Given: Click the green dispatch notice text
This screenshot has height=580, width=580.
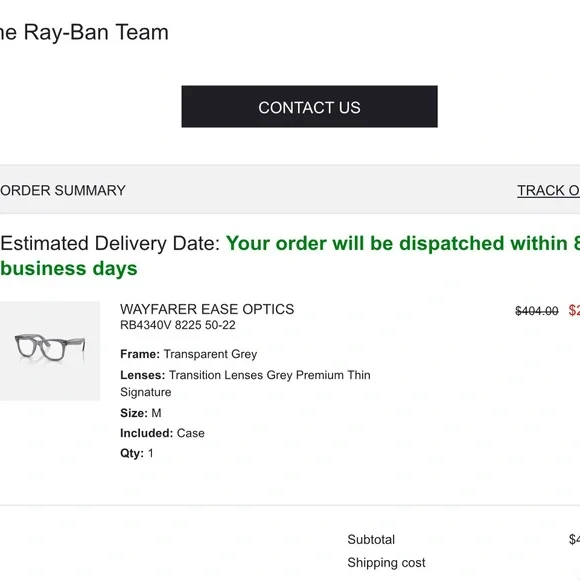Looking at the screenshot, I should (x=403, y=243).
